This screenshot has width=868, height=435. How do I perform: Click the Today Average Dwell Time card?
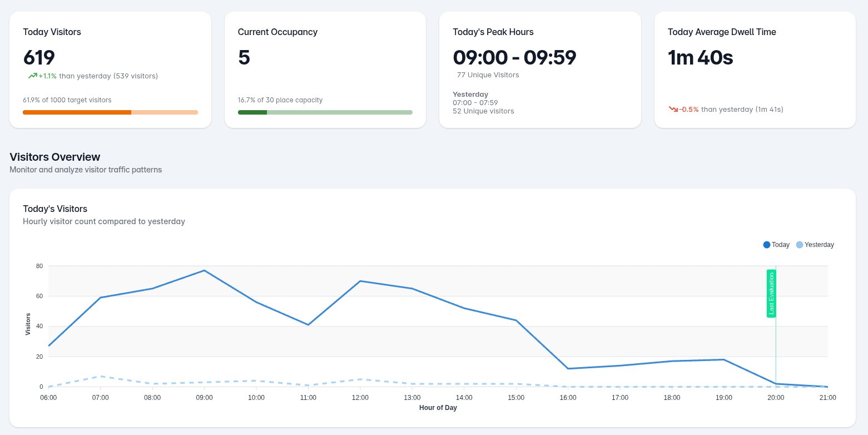(x=755, y=70)
